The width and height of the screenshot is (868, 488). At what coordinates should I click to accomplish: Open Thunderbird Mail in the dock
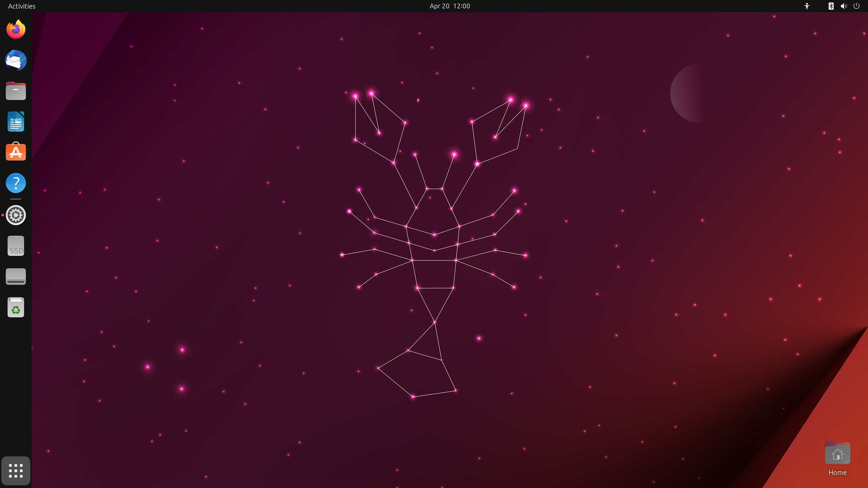(x=16, y=61)
